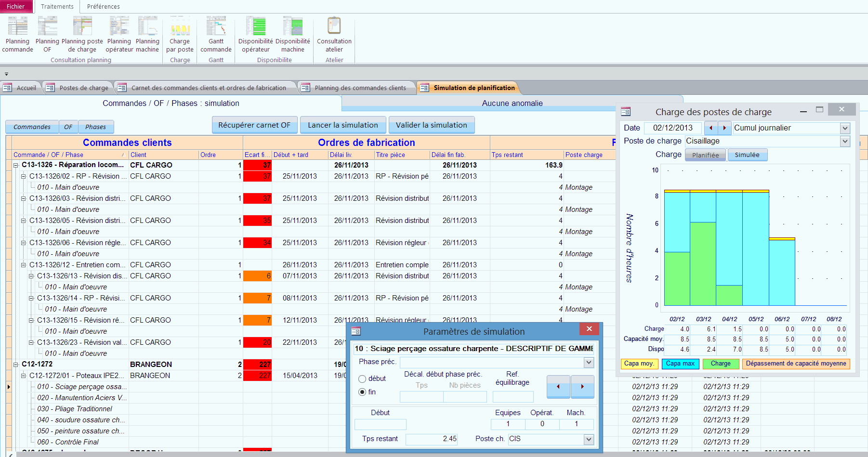The image size is (868, 457).
Task: Click the Consultation atelier icon
Action: point(334,34)
